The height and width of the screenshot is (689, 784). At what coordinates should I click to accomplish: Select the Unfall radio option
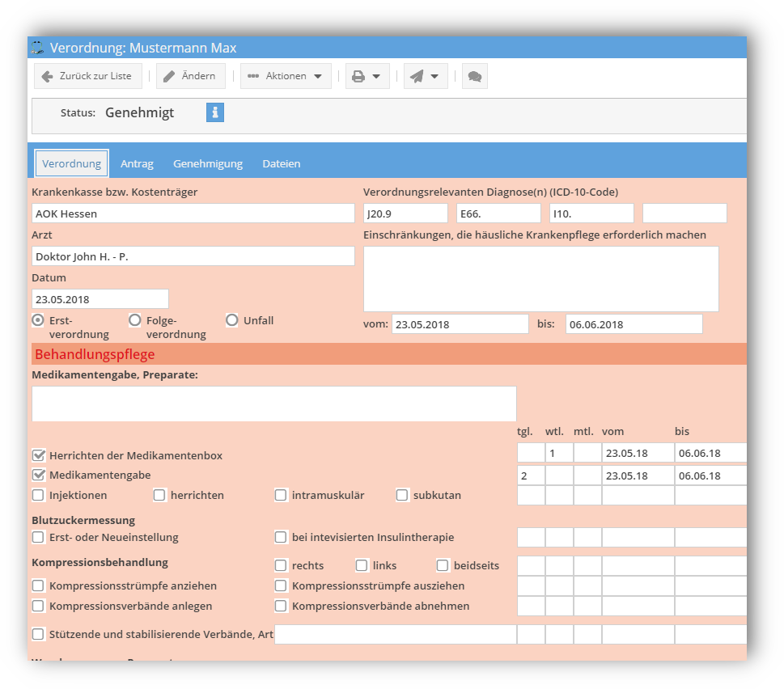(x=232, y=320)
